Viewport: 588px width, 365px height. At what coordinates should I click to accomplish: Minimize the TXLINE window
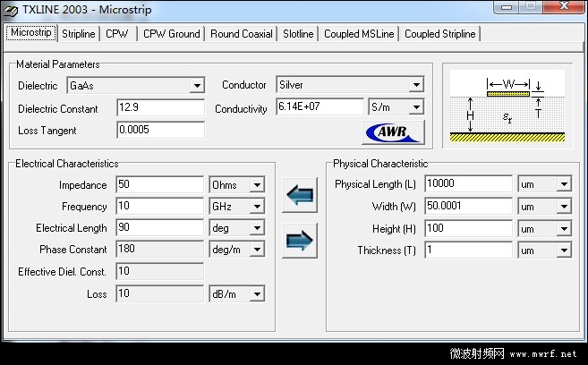tap(507, 7)
